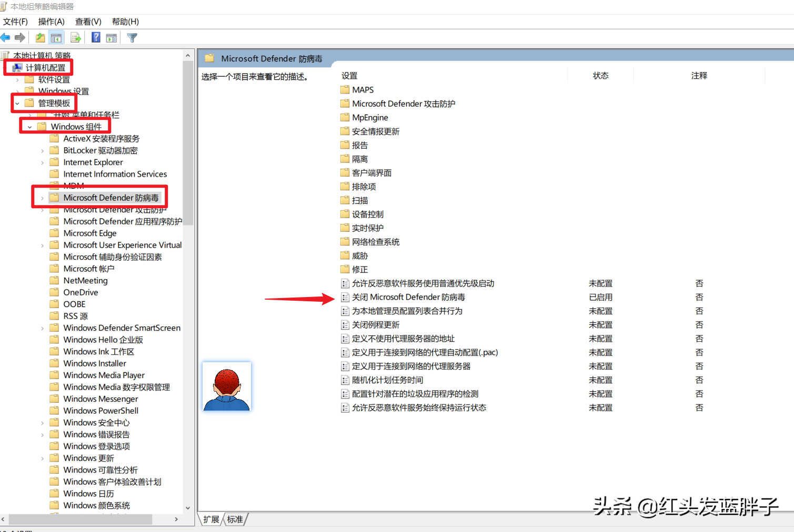The width and height of the screenshot is (794, 532).
Task: Select 为本地管理员配置列表合并行为 policy
Action: [407, 311]
